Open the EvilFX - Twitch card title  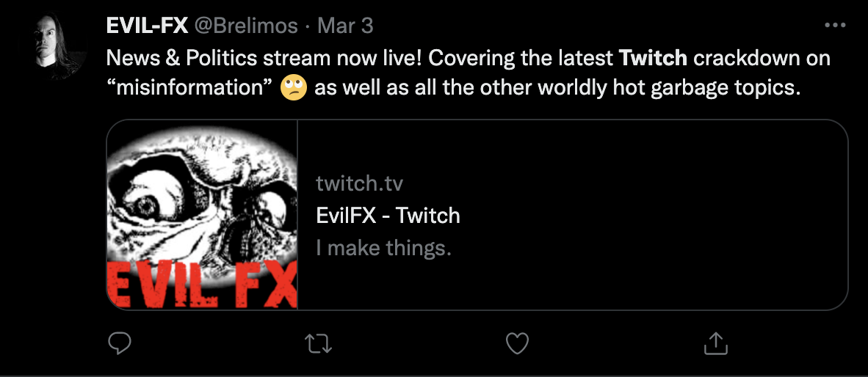click(x=388, y=216)
